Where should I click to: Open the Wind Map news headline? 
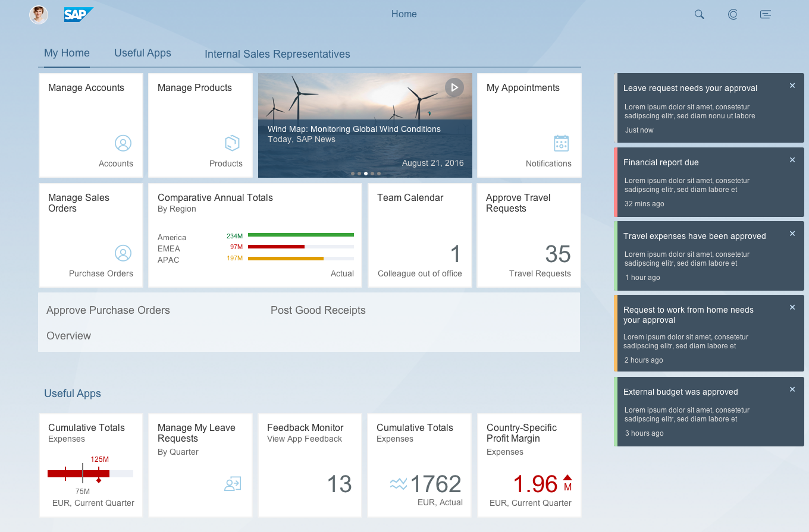[x=354, y=129]
